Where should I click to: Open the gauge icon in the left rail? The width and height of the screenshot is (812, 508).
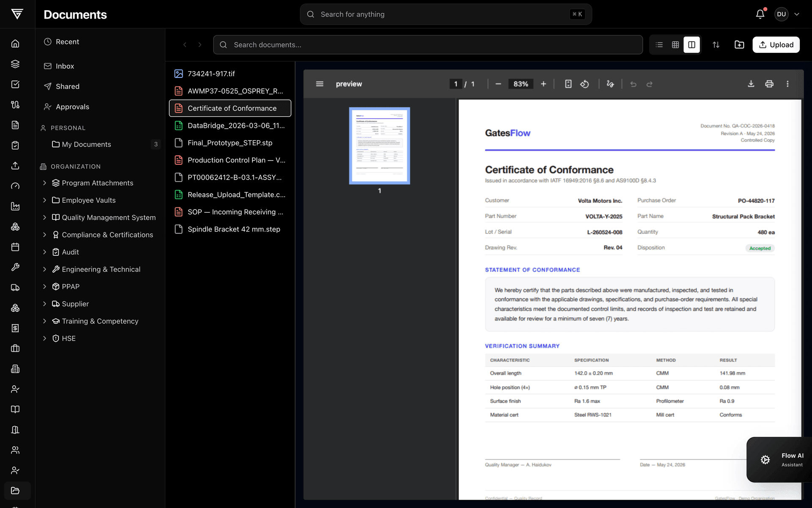(15, 186)
